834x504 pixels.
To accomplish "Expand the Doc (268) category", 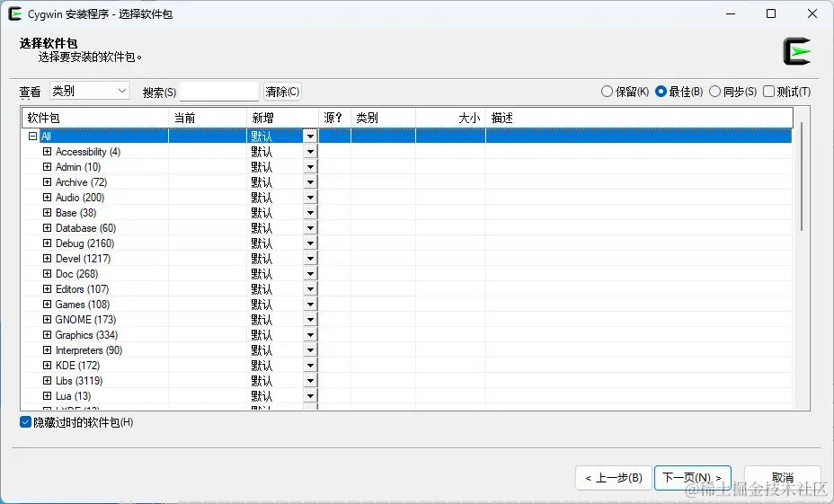I will (48, 274).
